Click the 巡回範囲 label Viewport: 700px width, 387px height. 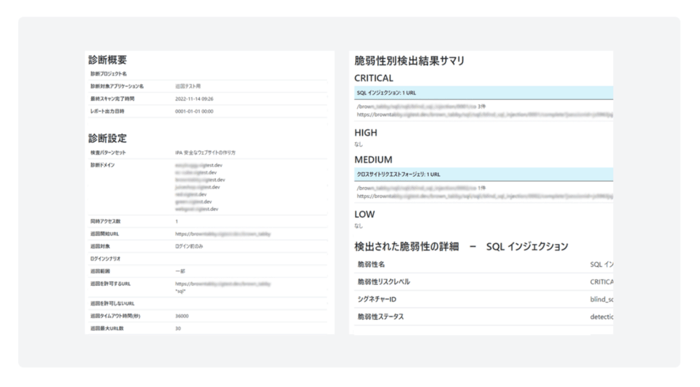(x=100, y=271)
